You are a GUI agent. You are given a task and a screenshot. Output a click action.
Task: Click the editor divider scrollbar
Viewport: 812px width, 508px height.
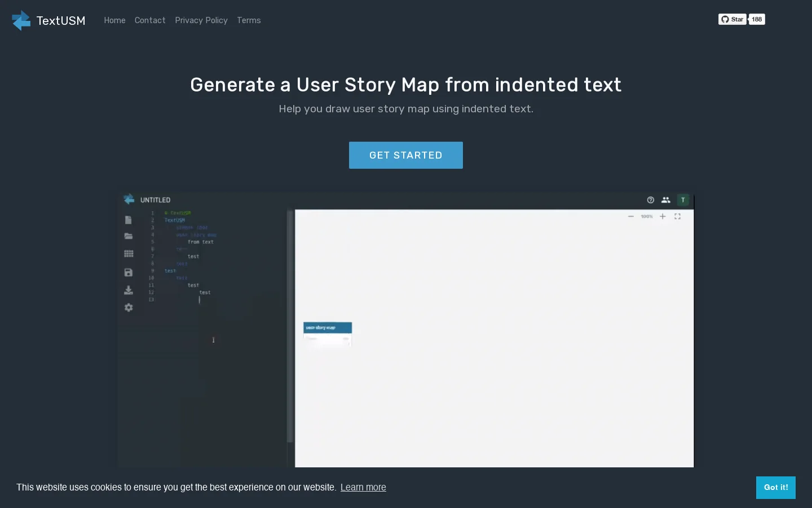(x=290, y=326)
